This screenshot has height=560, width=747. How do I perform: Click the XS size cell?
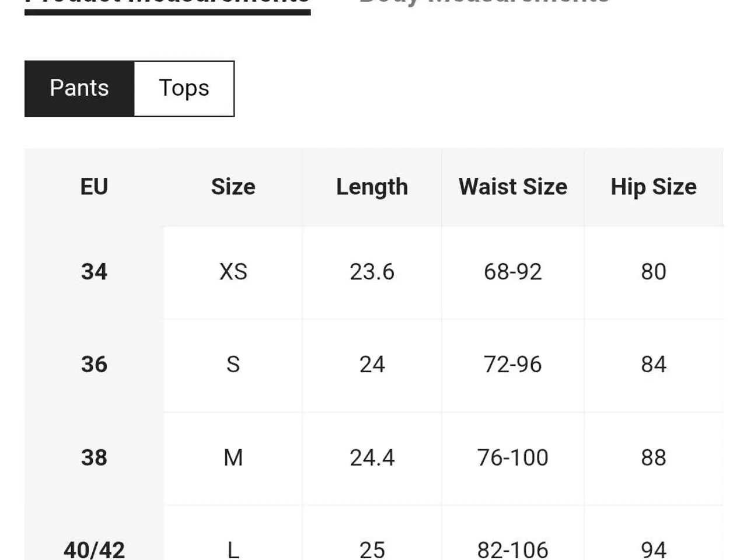(233, 272)
